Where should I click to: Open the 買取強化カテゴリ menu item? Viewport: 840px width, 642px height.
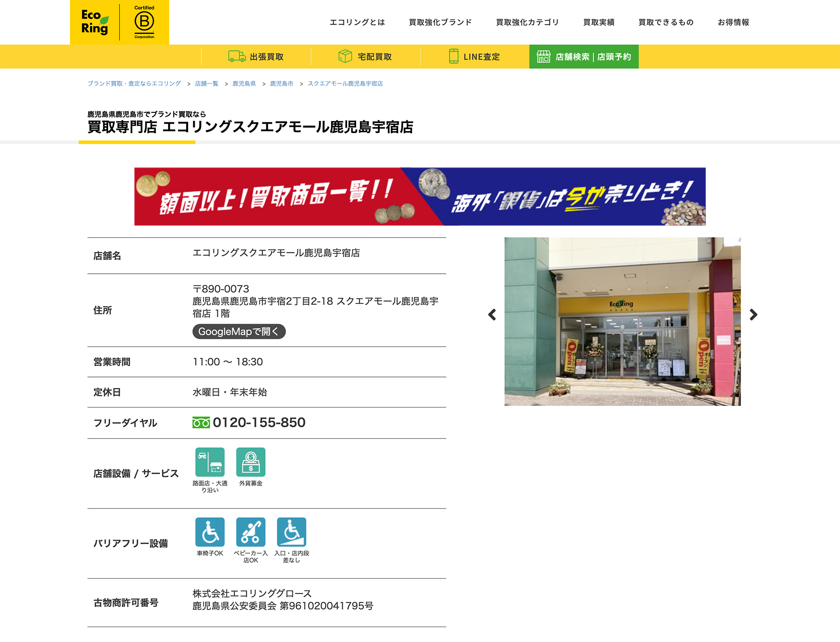click(528, 22)
